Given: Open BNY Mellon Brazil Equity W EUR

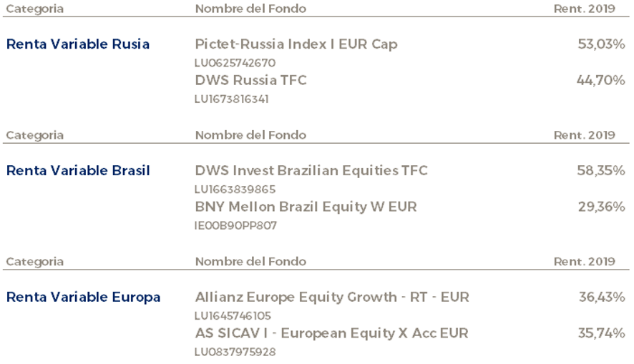Looking at the screenshot, I should tap(306, 207).
